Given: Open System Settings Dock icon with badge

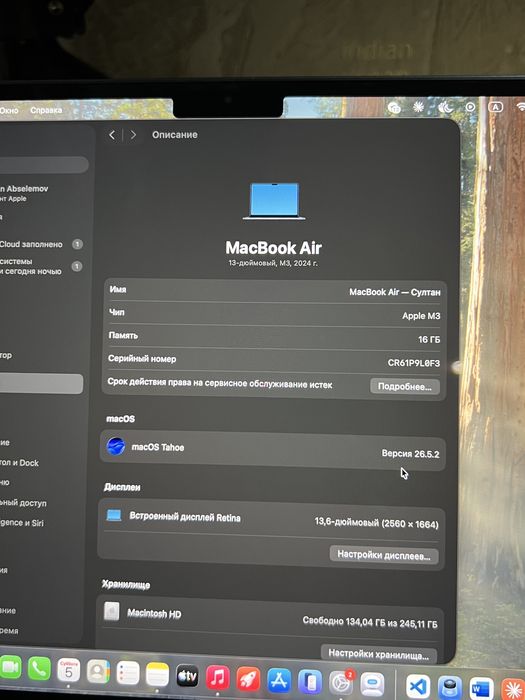Looking at the screenshot, I should click(x=341, y=683).
